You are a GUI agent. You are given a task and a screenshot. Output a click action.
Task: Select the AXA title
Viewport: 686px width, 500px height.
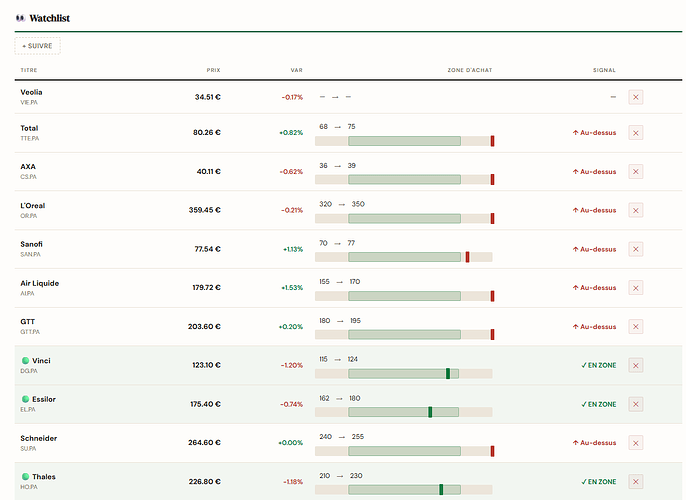pyautogui.click(x=28, y=167)
